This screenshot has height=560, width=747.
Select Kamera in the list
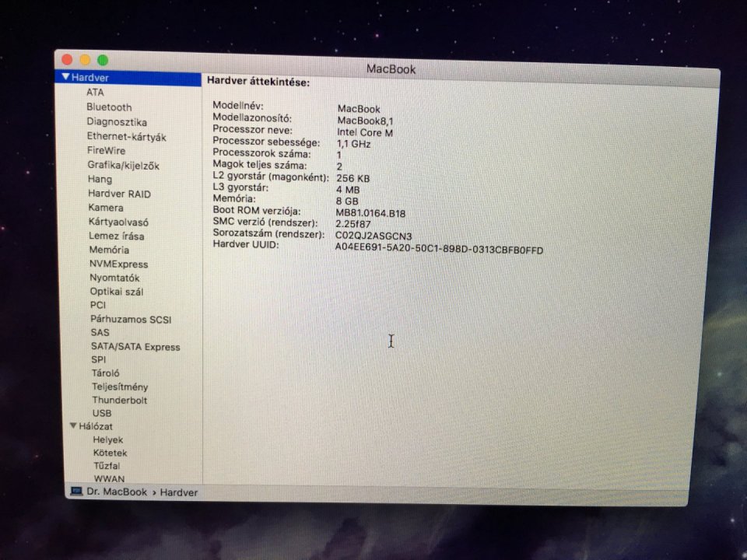tap(106, 208)
